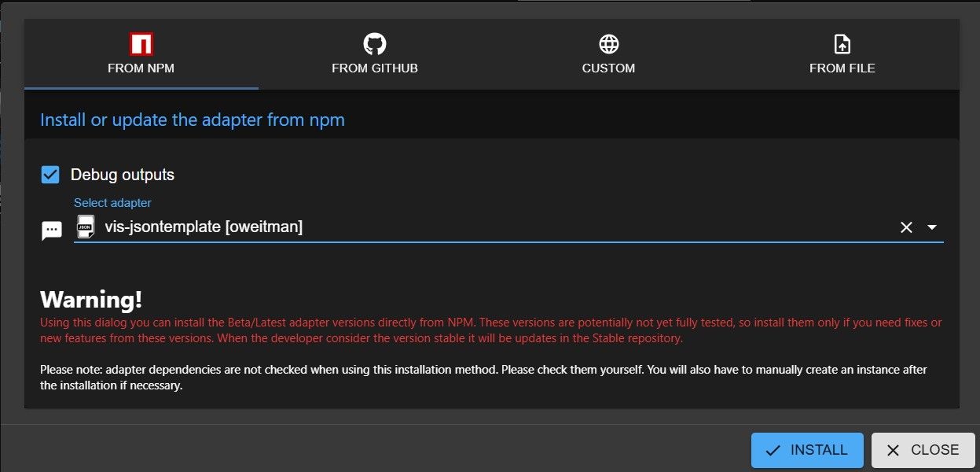Click the checkmark icon on the Install button

[x=773, y=451]
